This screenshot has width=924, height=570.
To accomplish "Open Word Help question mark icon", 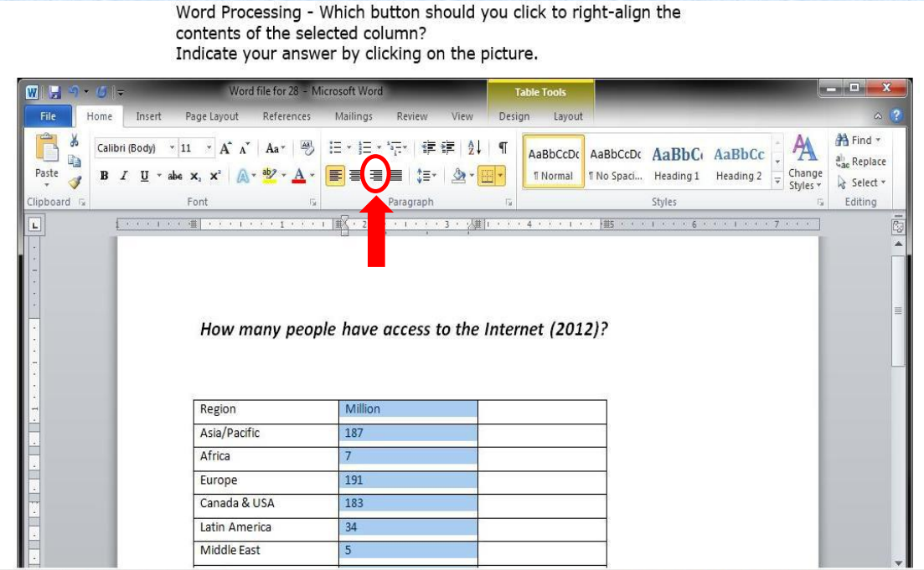I will (x=896, y=116).
